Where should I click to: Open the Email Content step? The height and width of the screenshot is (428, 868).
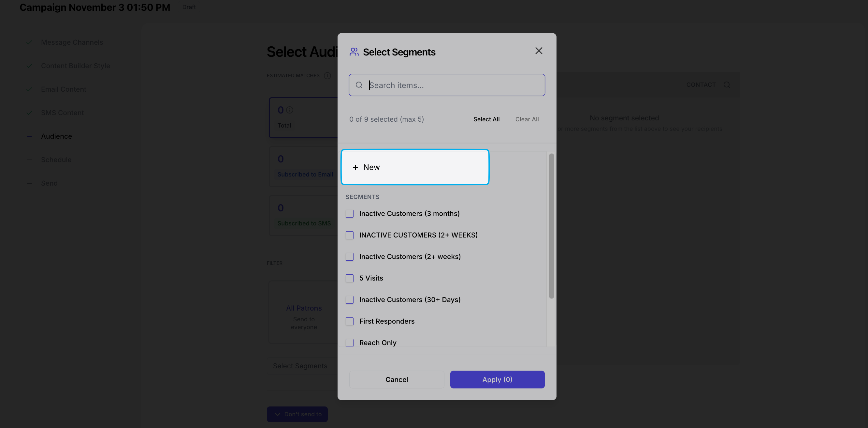pyautogui.click(x=63, y=89)
